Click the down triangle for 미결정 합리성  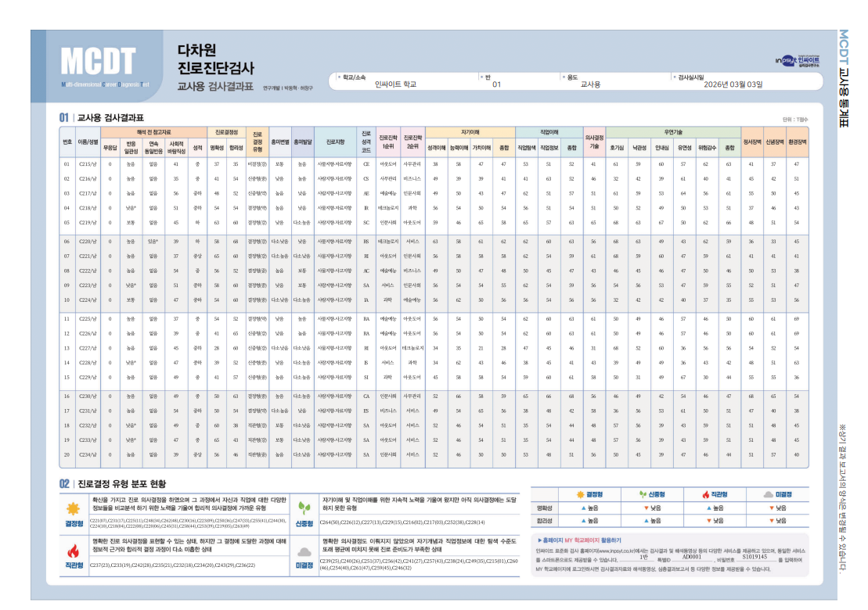(x=772, y=520)
